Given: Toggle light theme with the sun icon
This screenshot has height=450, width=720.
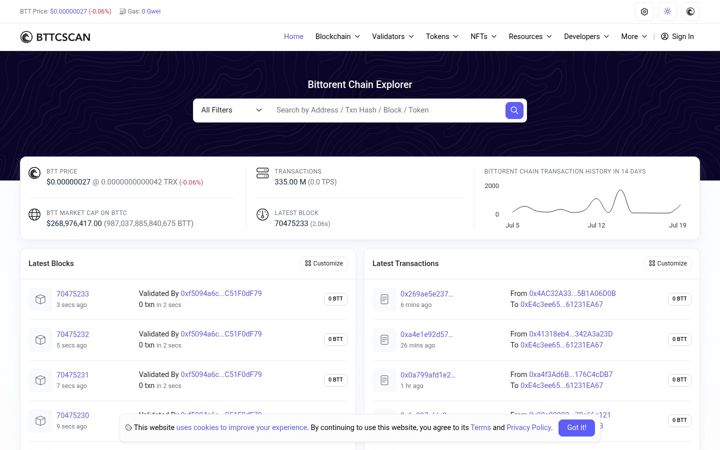Looking at the screenshot, I should 667,11.
